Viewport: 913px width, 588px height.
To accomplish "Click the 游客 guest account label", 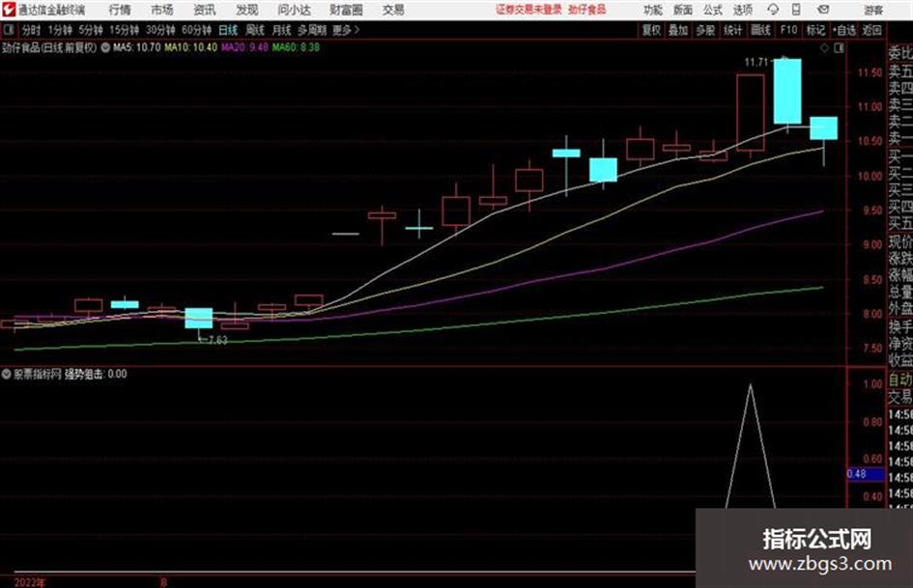I will pos(873,10).
